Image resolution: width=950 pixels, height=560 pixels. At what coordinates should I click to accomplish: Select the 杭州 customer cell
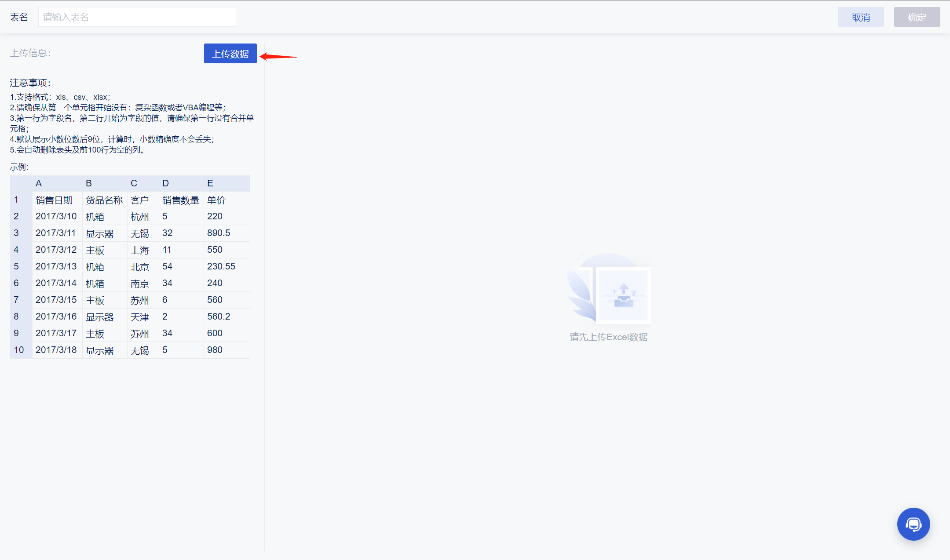[140, 217]
